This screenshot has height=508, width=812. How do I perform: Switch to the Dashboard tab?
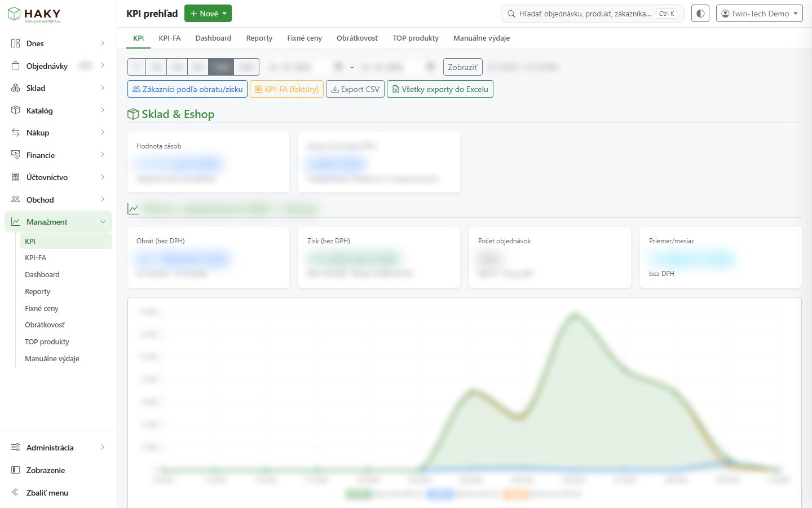213,38
